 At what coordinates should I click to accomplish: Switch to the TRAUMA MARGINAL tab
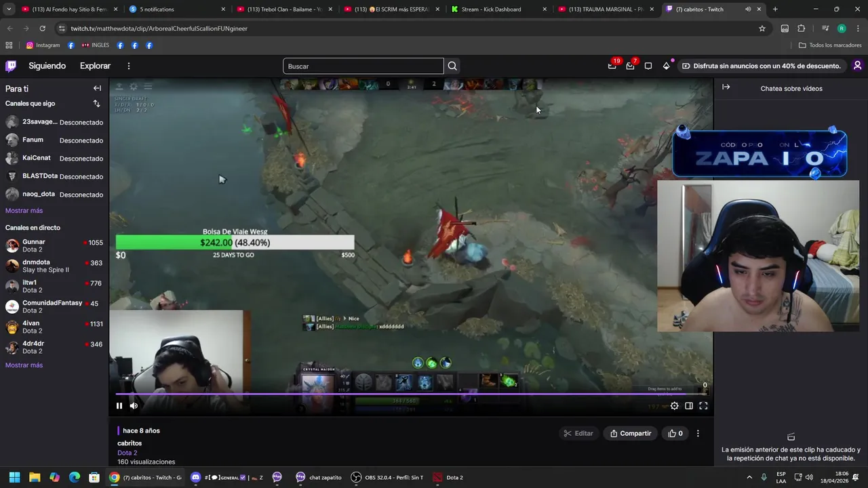point(606,9)
